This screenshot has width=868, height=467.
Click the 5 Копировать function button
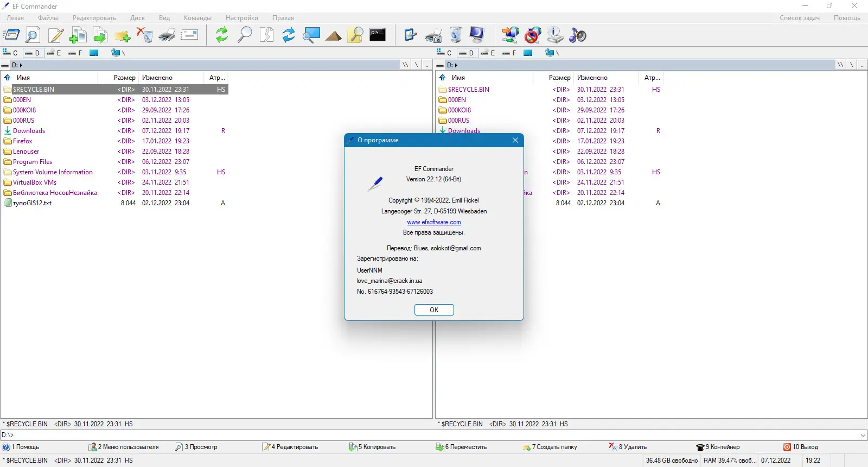(x=372, y=447)
